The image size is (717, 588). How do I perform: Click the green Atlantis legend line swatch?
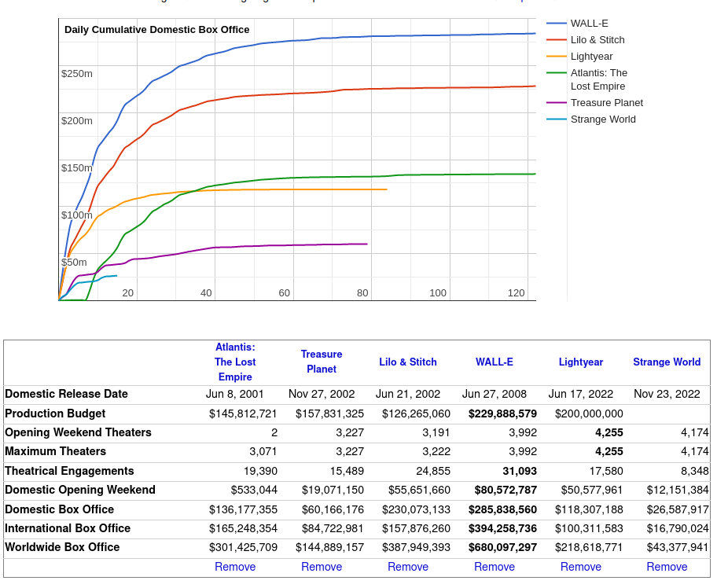[x=557, y=72]
